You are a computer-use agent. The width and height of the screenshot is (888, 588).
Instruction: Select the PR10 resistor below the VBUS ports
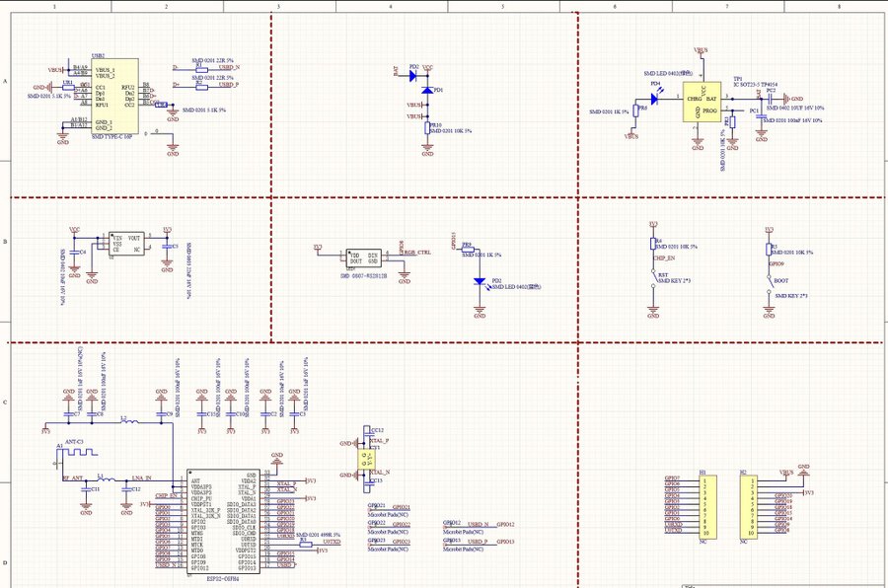pos(427,127)
